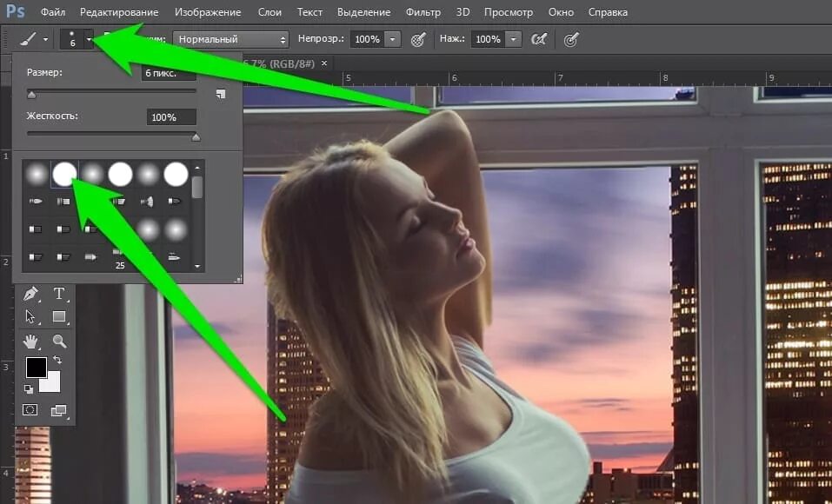Select the document tab labeled RGB/8#
Viewport: 832px width, 504px height.
pyautogui.click(x=278, y=63)
